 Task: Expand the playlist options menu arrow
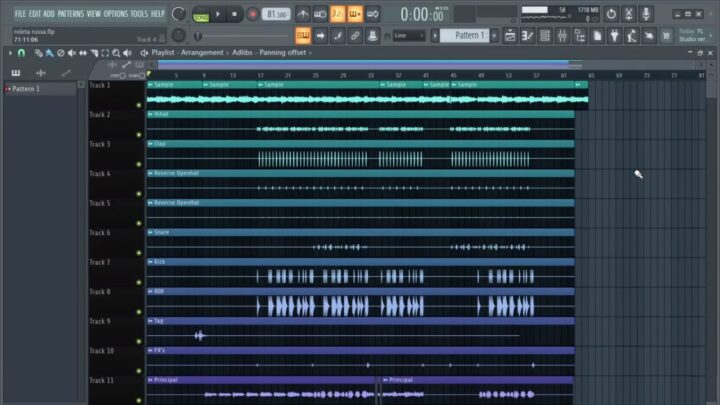(x=10, y=53)
